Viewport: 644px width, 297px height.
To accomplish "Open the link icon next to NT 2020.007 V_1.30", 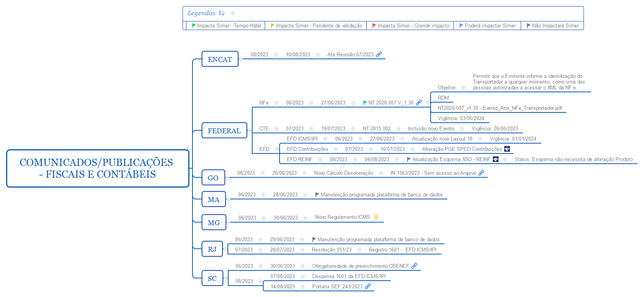I will point(419,103).
